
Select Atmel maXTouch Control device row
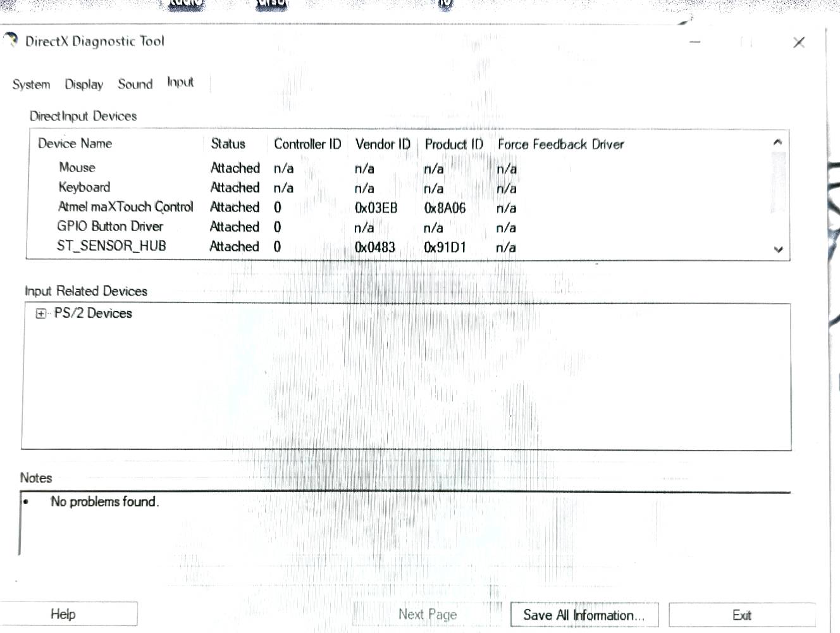coord(125,207)
